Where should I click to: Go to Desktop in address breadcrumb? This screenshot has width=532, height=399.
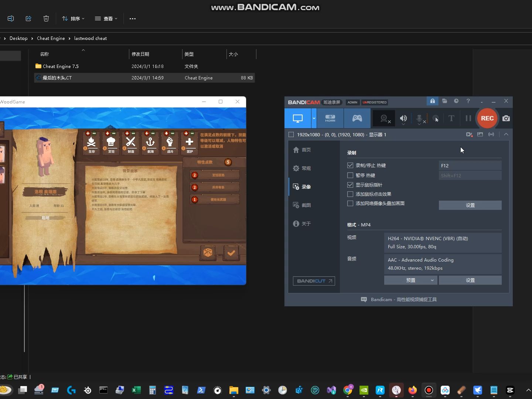click(18, 38)
